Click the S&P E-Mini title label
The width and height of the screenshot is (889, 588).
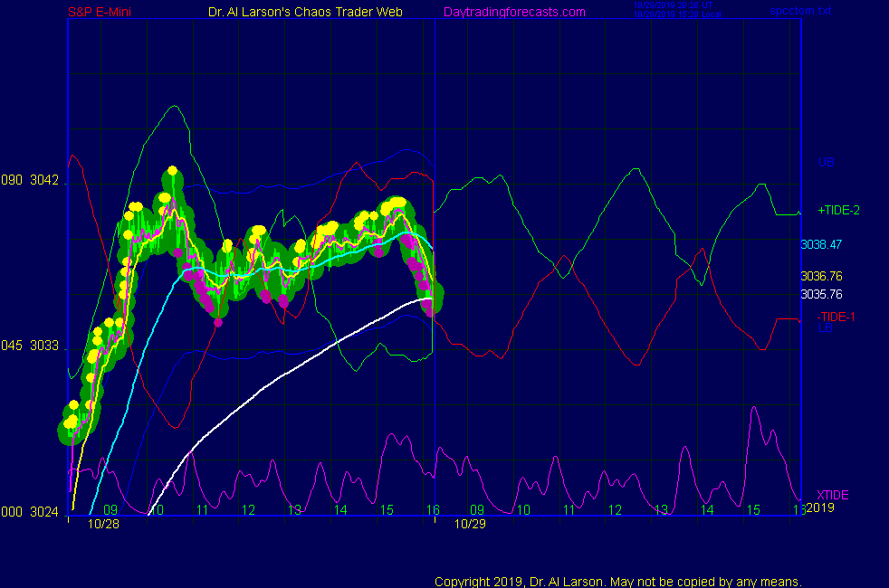click(100, 12)
